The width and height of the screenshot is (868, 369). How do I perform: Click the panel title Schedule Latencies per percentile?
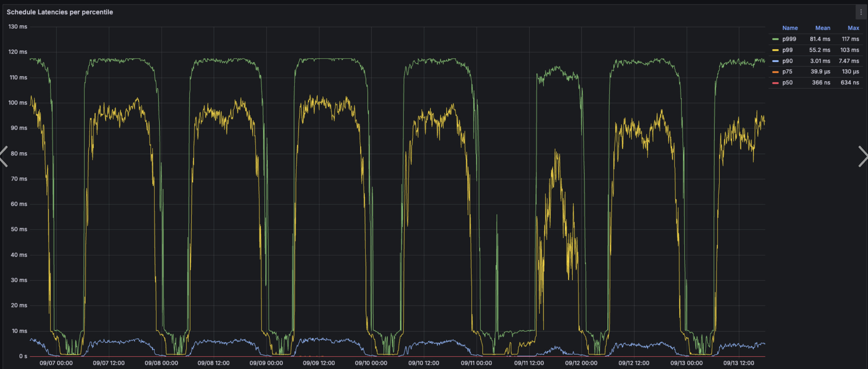60,12
